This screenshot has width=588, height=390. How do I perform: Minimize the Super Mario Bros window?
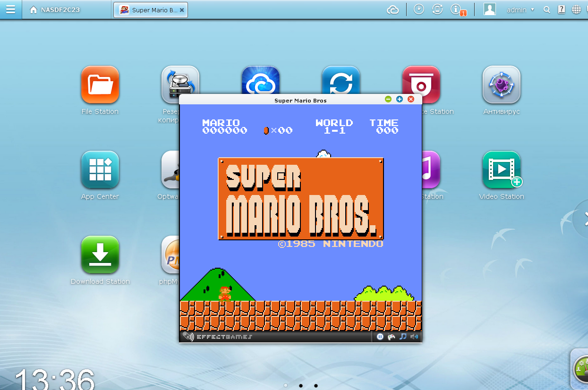(x=388, y=99)
